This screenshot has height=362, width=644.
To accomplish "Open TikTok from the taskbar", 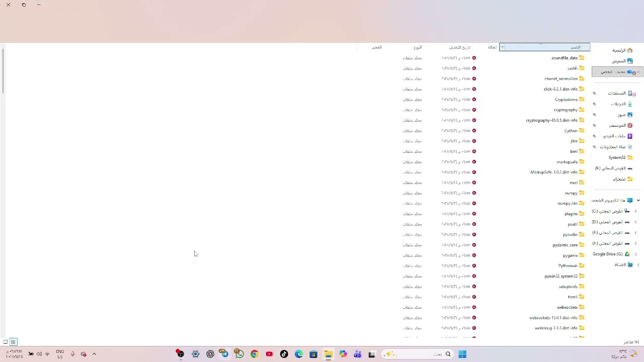I will tap(284, 354).
